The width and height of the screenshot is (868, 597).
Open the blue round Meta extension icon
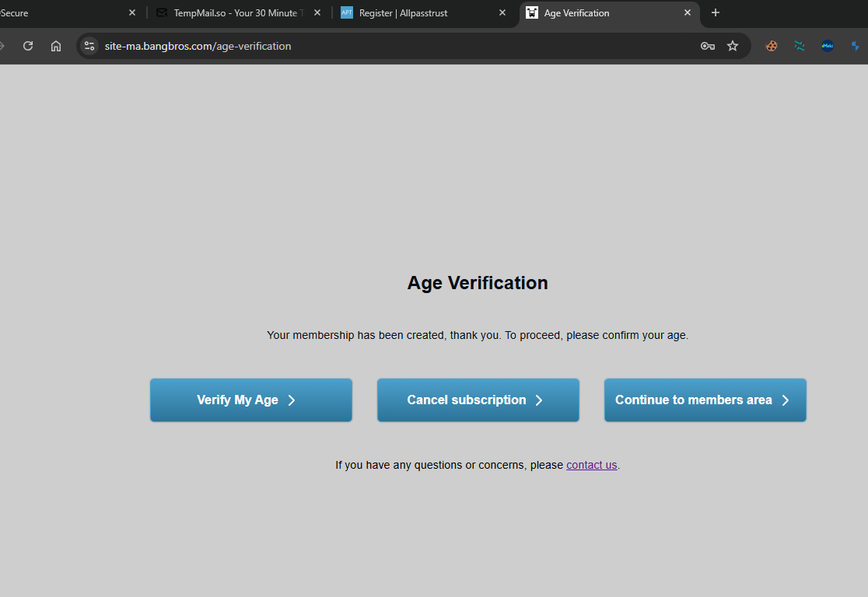click(828, 46)
